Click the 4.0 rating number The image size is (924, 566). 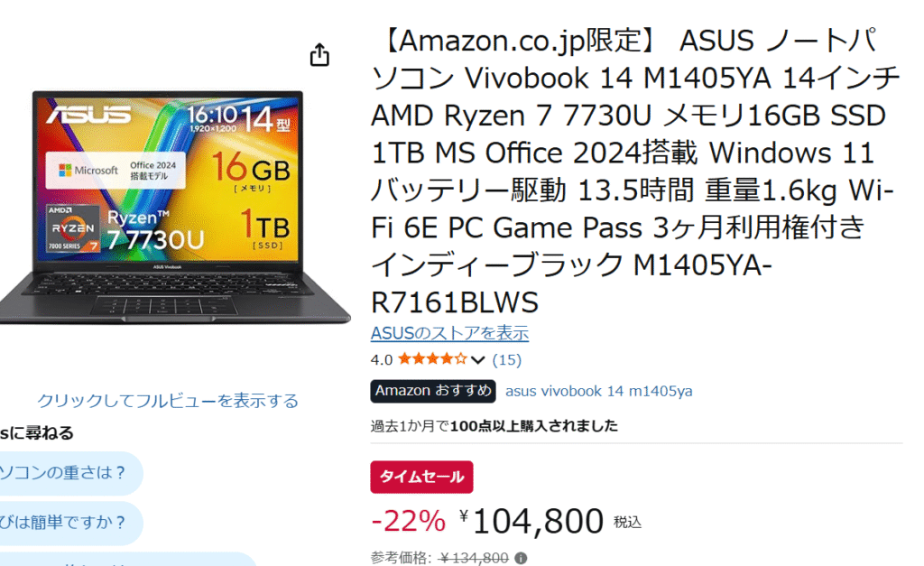tap(382, 359)
